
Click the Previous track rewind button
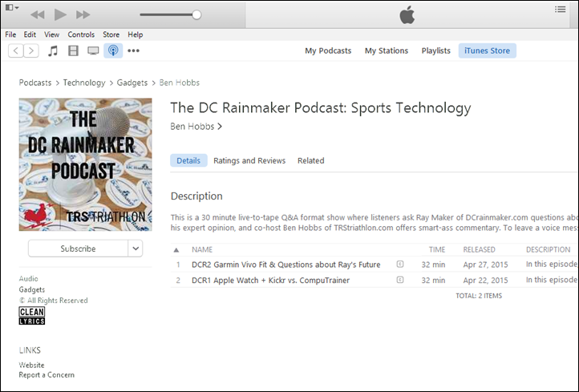click(38, 14)
